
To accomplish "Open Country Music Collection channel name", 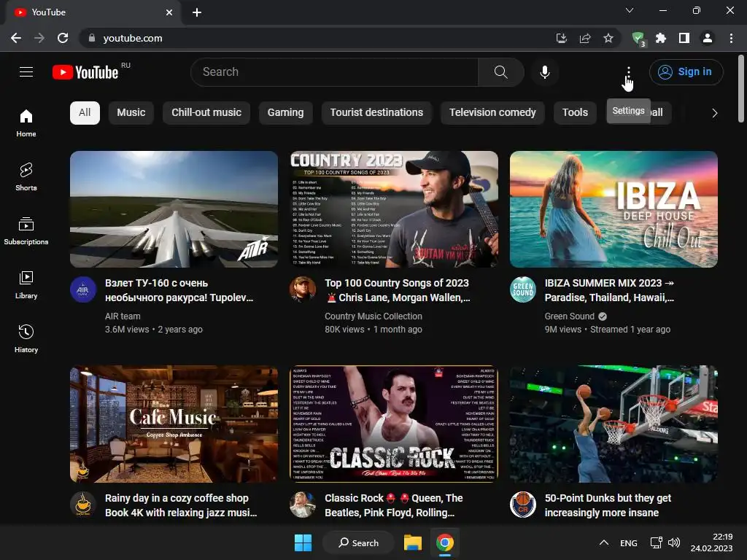I will 373,316.
